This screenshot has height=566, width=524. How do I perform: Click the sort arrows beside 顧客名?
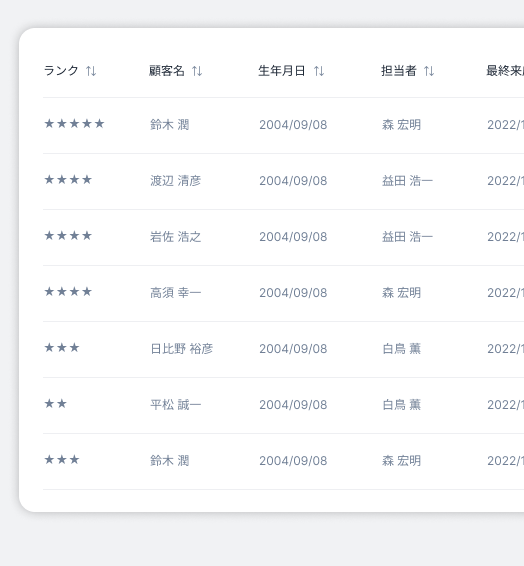pos(197,71)
